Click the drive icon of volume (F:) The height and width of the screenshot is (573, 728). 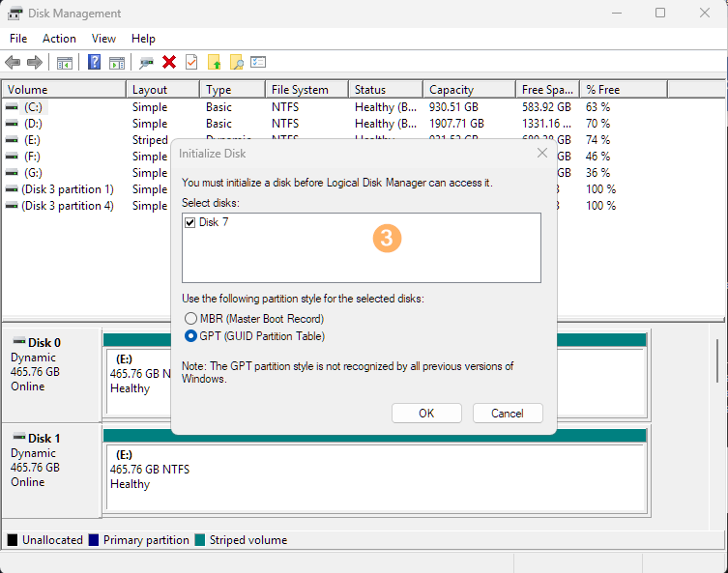pyautogui.click(x=12, y=157)
